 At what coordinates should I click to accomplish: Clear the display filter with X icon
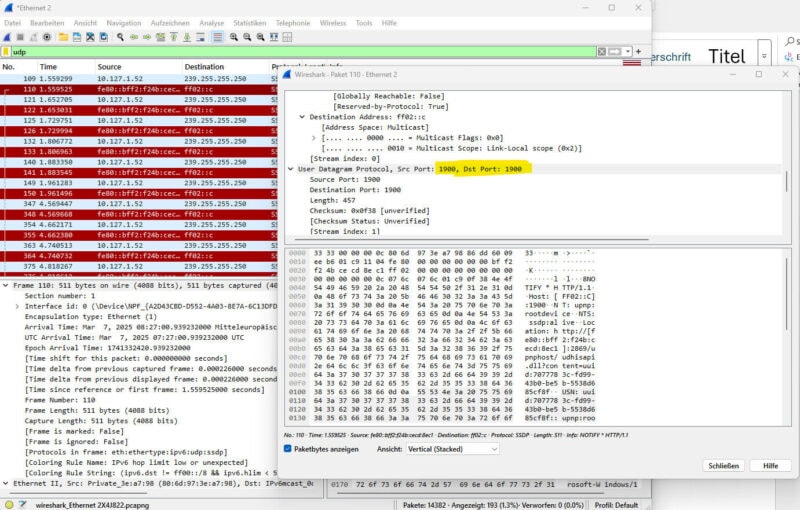pos(602,51)
